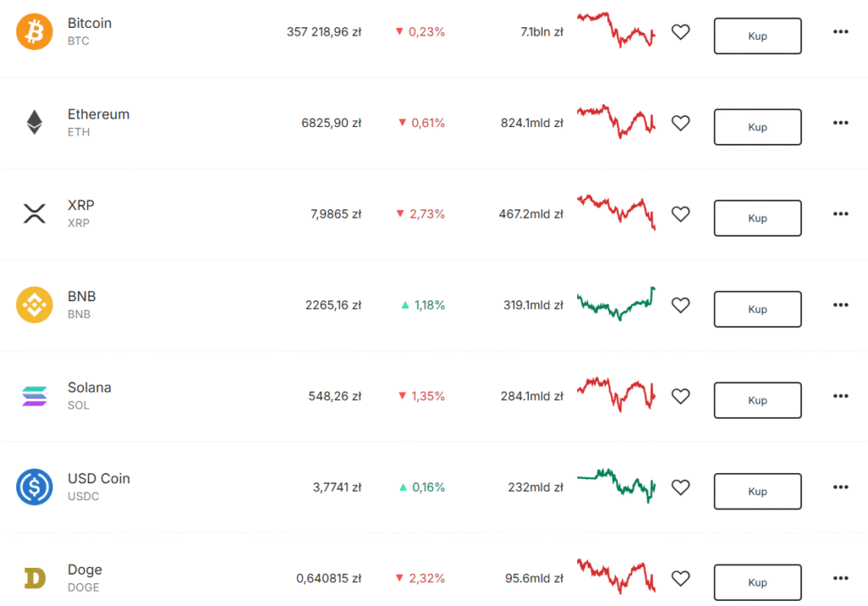Open the green BNB price sparkline chart

tap(616, 303)
